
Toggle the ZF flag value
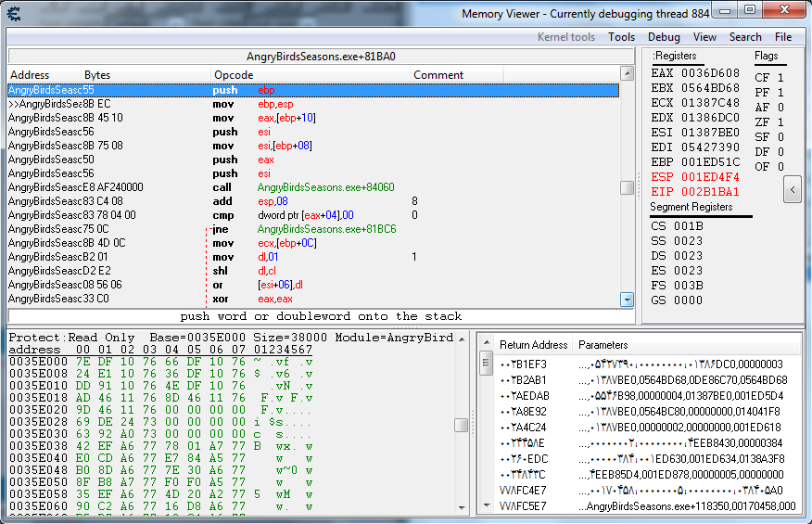(x=780, y=122)
